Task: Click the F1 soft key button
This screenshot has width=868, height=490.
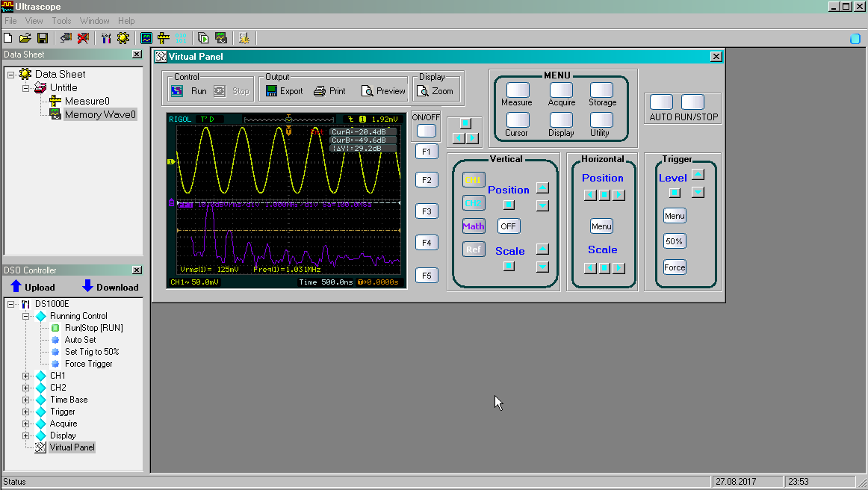Action: [427, 151]
